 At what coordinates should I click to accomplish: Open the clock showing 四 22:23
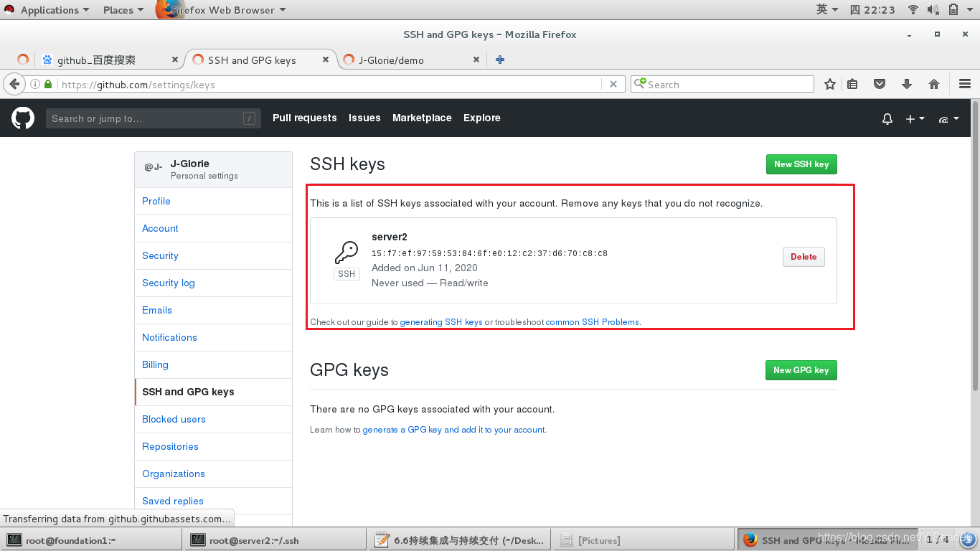pos(872,9)
